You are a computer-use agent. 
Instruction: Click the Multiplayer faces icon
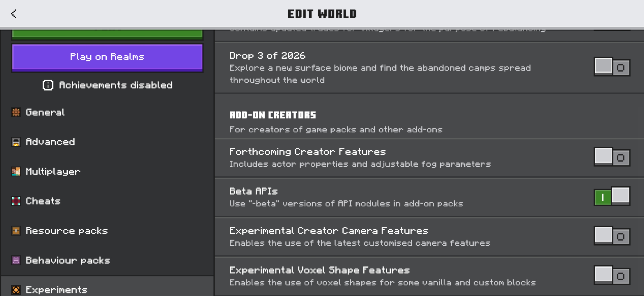[16, 172]
